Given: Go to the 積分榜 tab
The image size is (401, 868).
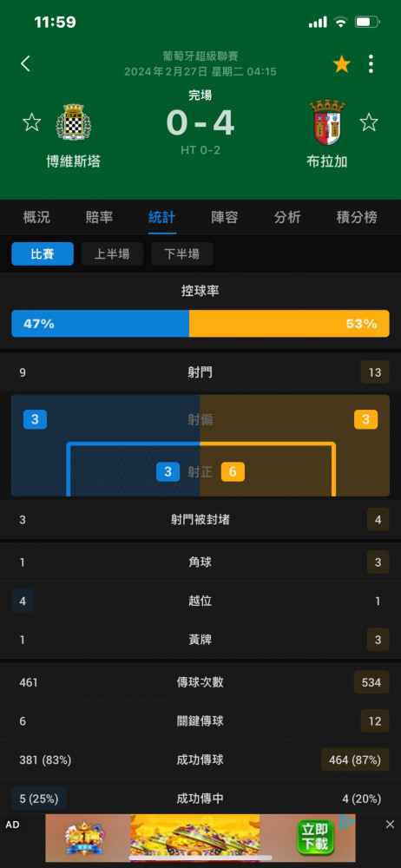Looking at the screenshot, I should 357,217.
